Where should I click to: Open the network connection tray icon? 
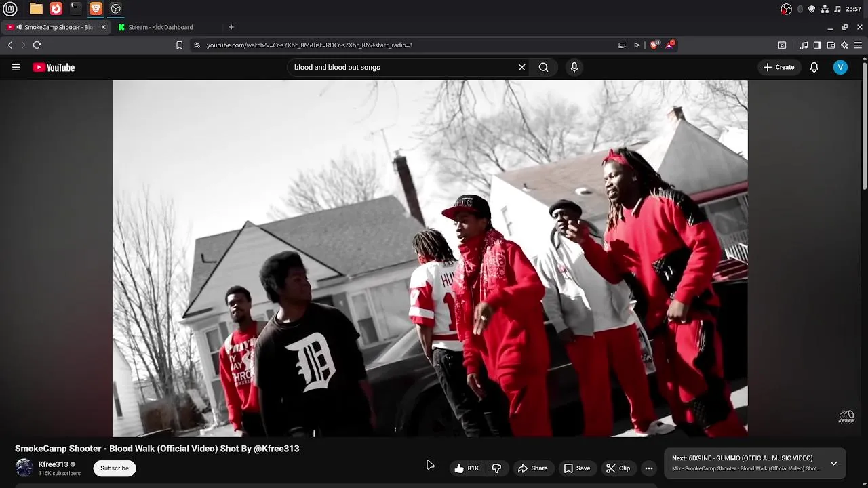click(x=825, y=9)
